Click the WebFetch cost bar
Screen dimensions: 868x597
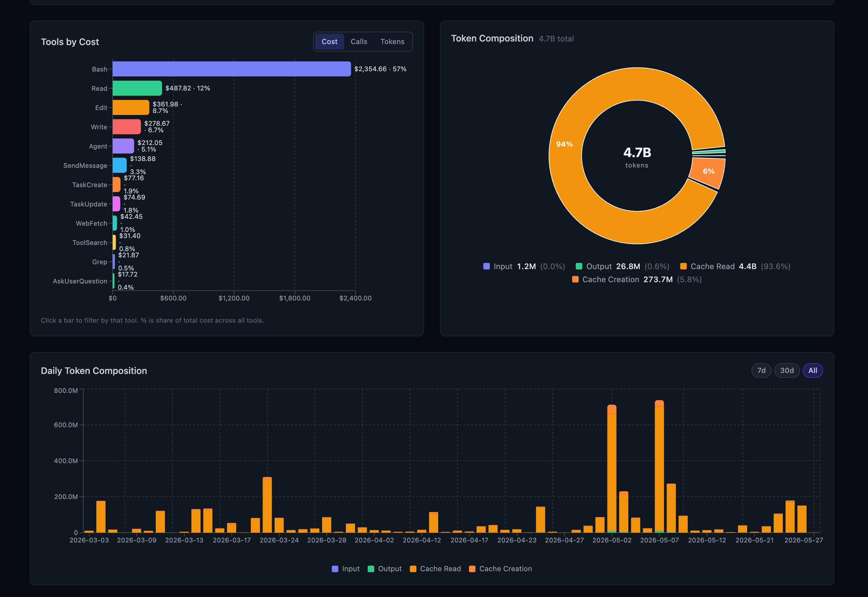click(x=115, y=223)
